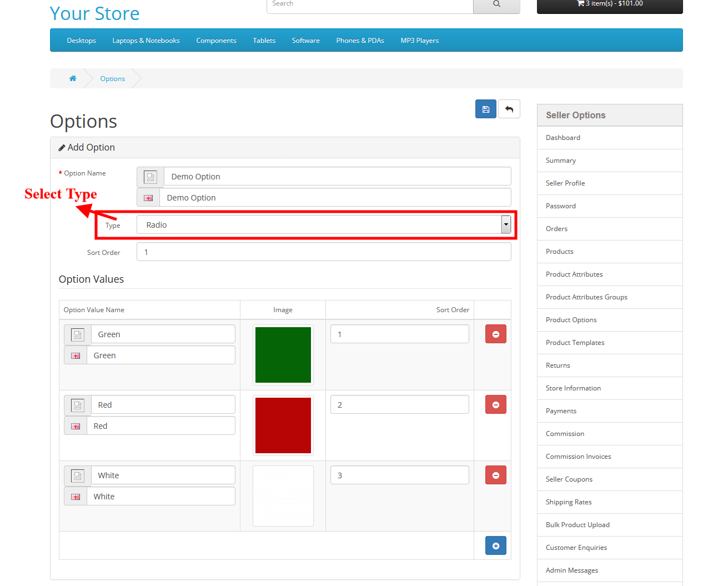
Task: Open Products in seller menu
Action: [x=610, y=252]
